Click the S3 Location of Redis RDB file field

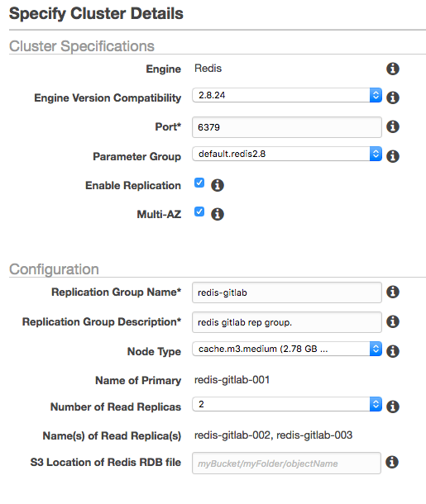point(287,464)
